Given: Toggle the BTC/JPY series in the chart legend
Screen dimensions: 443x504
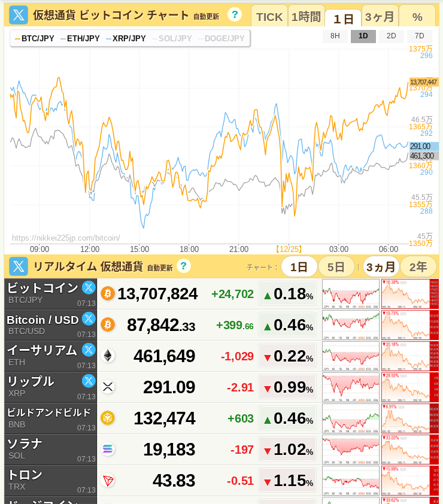Looking at the screenshot, I should pos(35,38).
